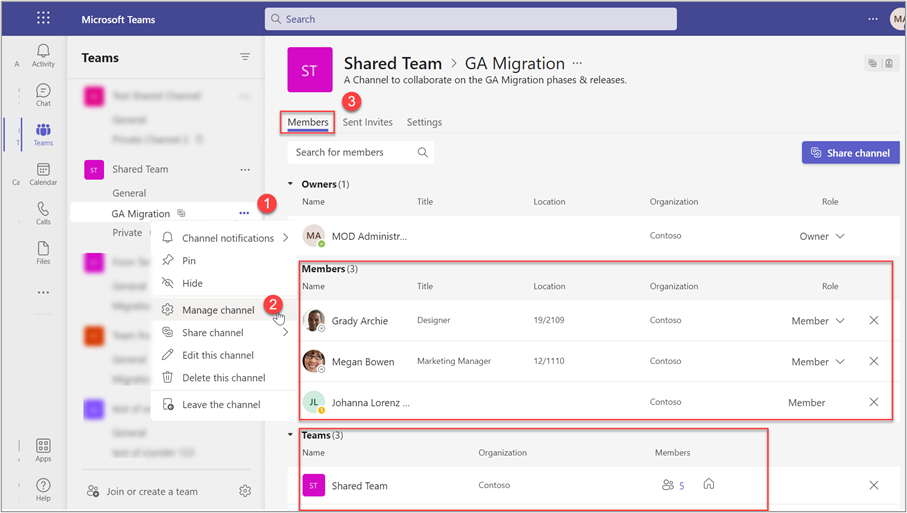This screenshot has height=513, width=907.
Task: Open the Files icon in sidebar
Action: [x=43, y=253]
